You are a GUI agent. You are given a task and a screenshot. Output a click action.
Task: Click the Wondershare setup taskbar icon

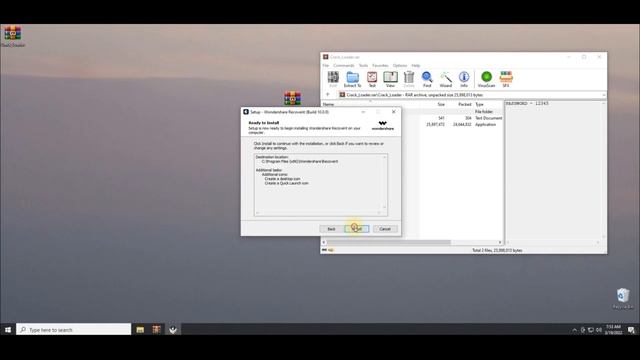point(173,329)
